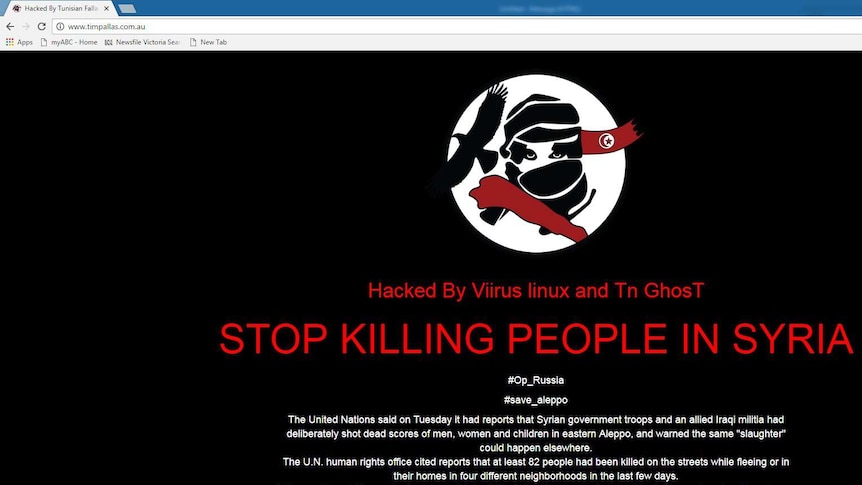The image size is (862, 485).
Task: Click the #Op_Russia hashtag text
Action: 535,380
